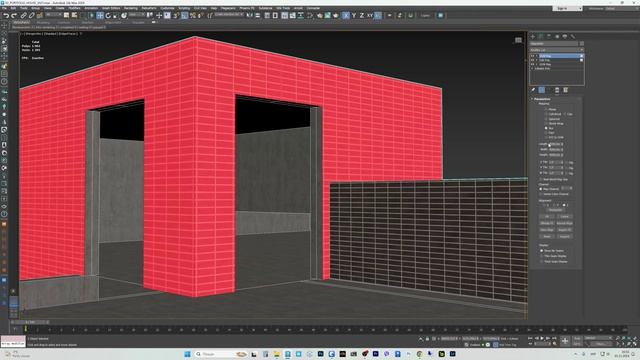Open the named selection sets dropdown

229,15
